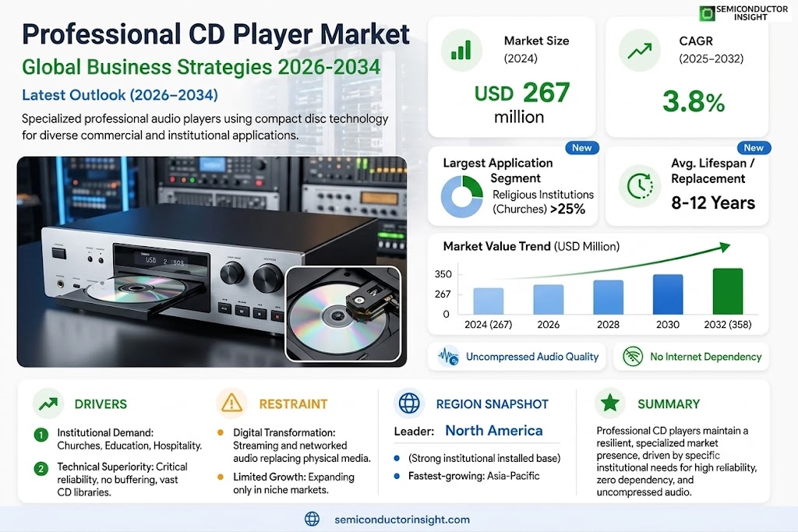
Task: Click the No Internet Dependency pill
Action: point(692,357)
